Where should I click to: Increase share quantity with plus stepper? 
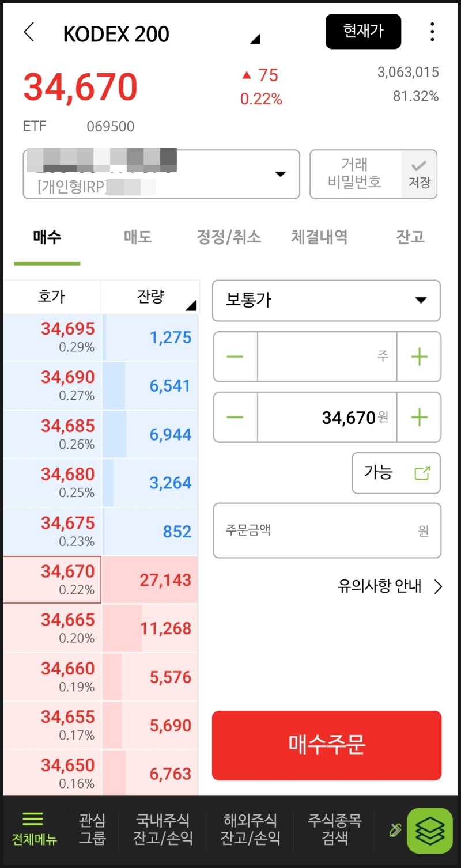pyautogui.click(x=419, y=357)
